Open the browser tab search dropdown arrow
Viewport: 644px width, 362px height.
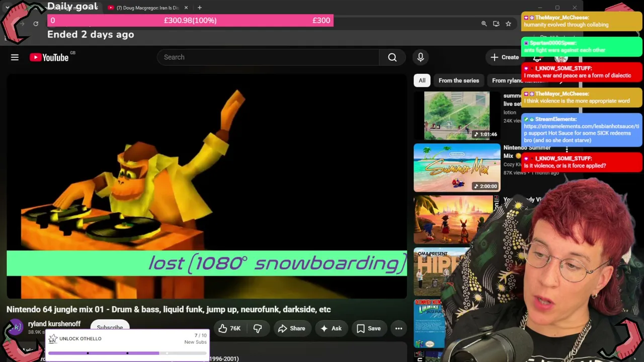click(x=7, y=8)
